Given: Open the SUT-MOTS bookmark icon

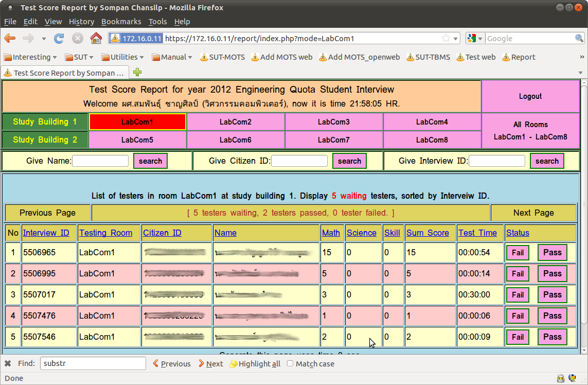Looking at the screenshot, I should coord(204,57).
